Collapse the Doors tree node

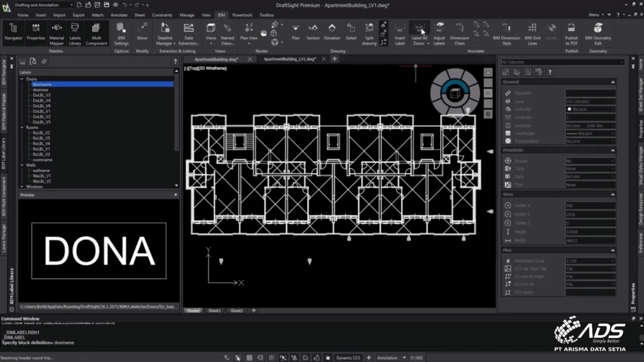pyautogui.click(x=22, y=79)
